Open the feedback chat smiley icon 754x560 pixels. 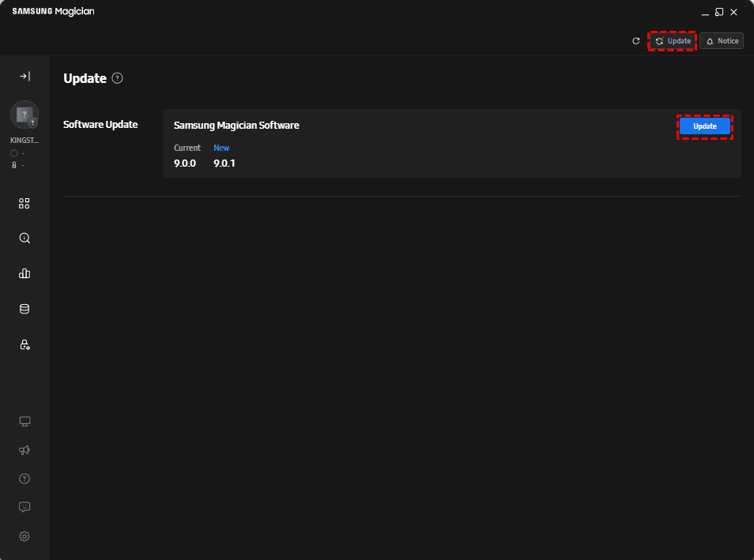(x=25, y=507)
